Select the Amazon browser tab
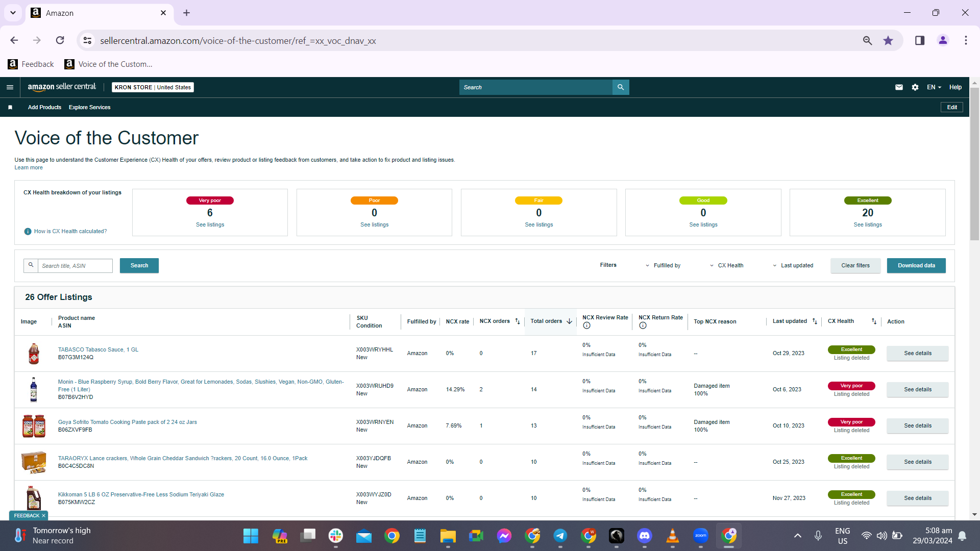 (99, 13)
